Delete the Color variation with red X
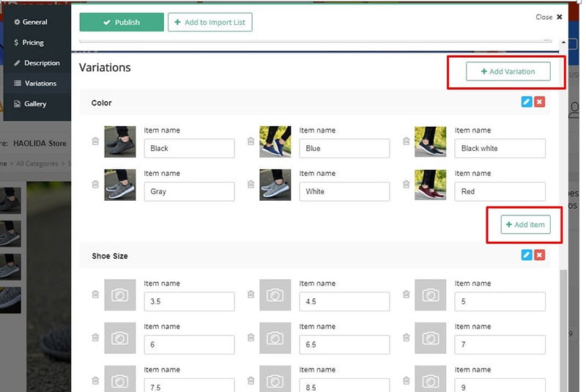Image resolution: width=586 pixels, height=392 pixels. pyautogui.click(x=540, y=102)
